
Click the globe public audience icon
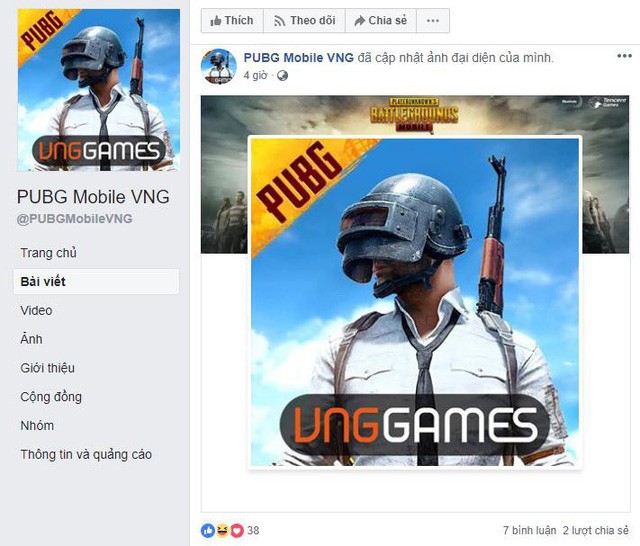[x=282, y=75]
